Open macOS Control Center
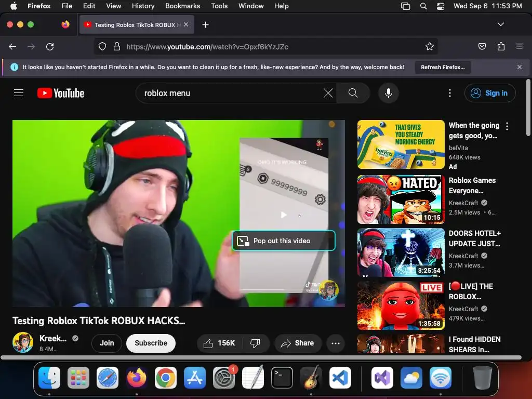 pyautogui.click(x=441, y=6)
